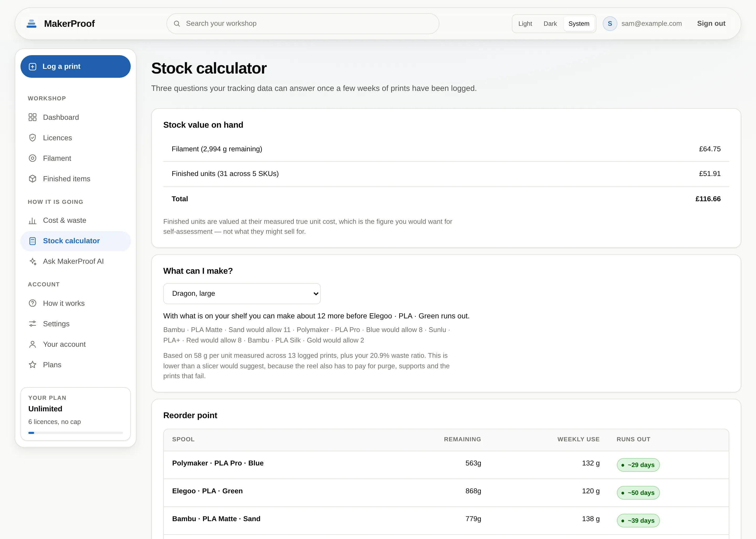Click the Your Plan Unlimited card

coord(76,414)
